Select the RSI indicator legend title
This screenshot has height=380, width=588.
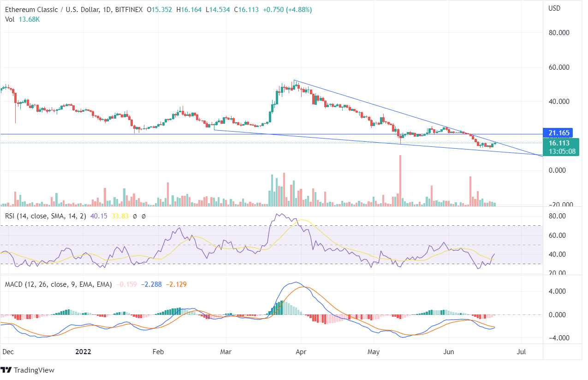pos(46,216)
